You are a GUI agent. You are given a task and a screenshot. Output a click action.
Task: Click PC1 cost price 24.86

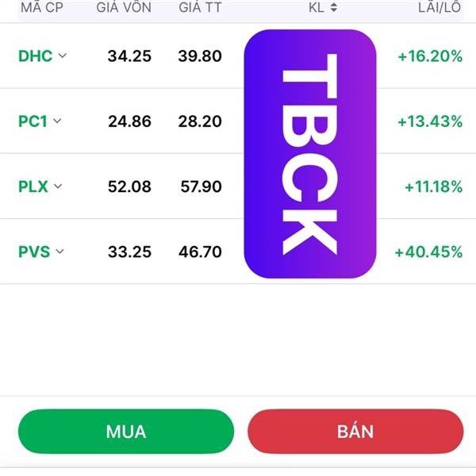pyautogui.click(x=130, y=121)
